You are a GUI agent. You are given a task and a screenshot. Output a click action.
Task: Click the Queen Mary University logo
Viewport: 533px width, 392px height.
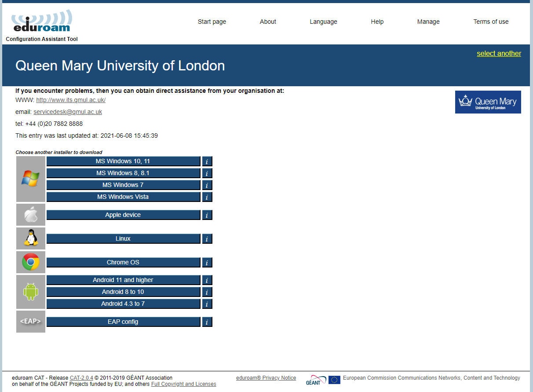pyautogui.click(x=488, y=102)
